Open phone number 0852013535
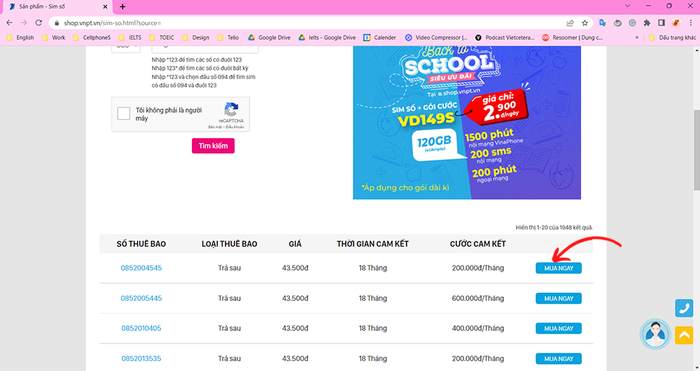The width and height of the screenshot is (700, 371). pos(141,358)
